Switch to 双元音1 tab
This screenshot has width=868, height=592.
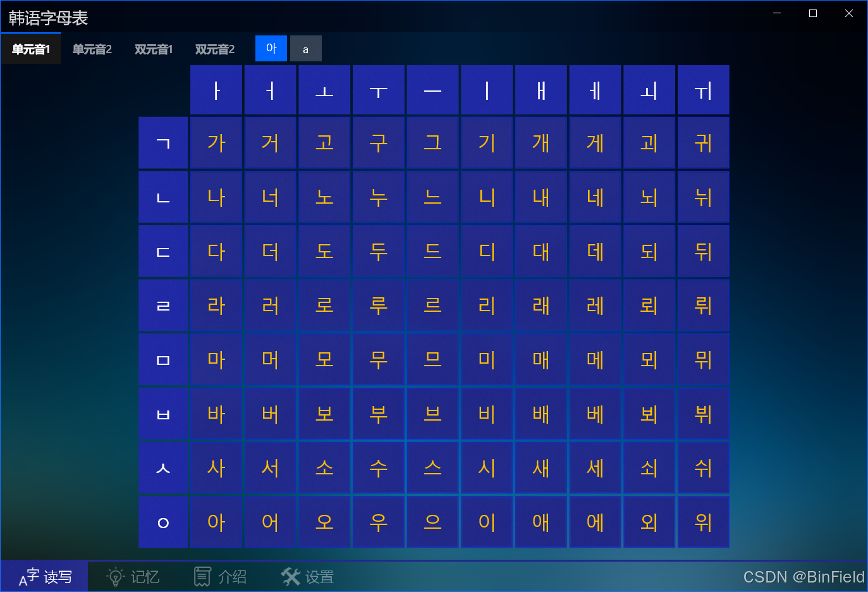(x=153, y=49)
